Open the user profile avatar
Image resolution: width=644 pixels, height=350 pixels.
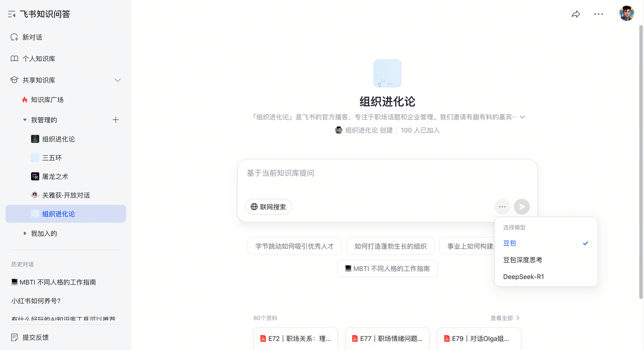point(626,14)
